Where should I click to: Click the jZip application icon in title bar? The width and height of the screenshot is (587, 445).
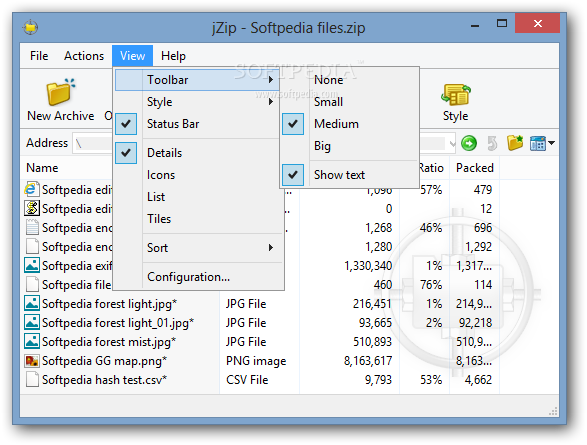tap(30, 27)
